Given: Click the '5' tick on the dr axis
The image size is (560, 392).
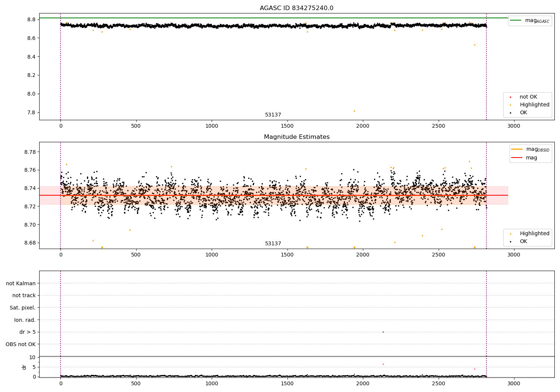Looking at the screenshot, I should [34, 367].
